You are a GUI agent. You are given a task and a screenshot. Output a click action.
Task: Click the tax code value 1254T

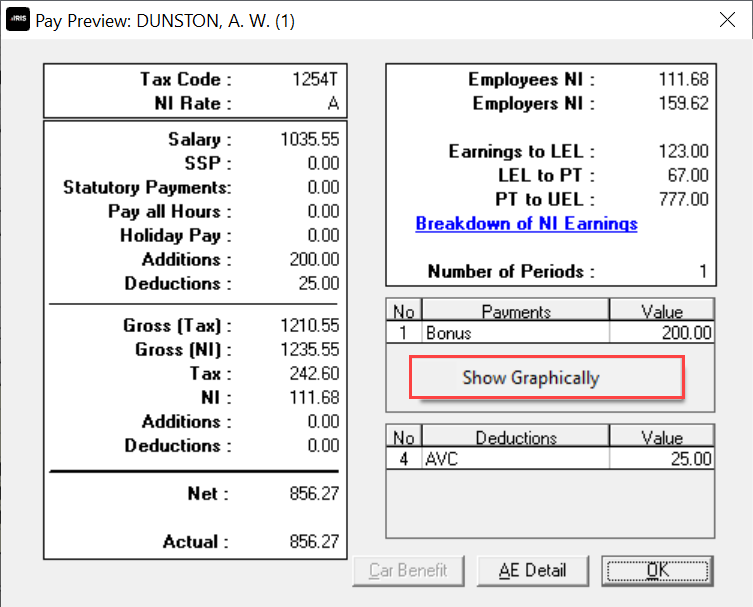[315, 79]
